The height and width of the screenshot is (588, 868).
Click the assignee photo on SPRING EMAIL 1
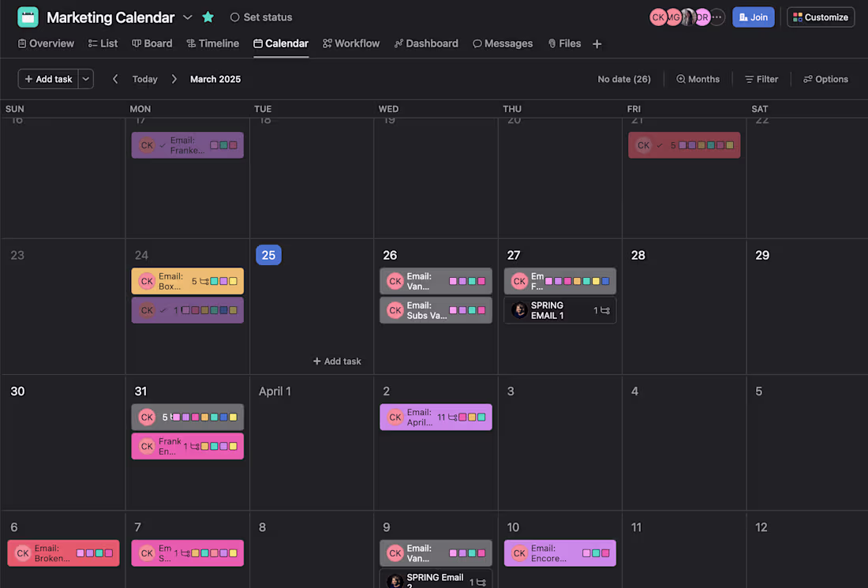click(518, 311)
